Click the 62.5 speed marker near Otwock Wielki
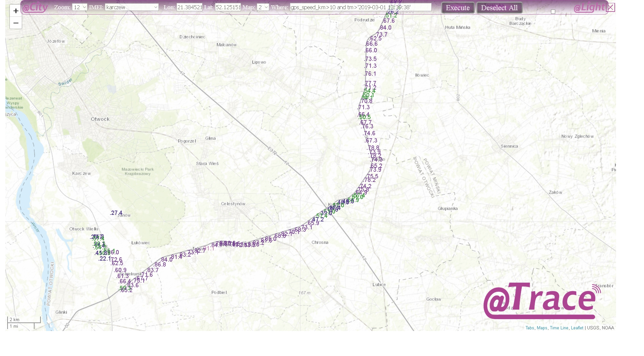The image size is (644, 356). tap(117, 263)
